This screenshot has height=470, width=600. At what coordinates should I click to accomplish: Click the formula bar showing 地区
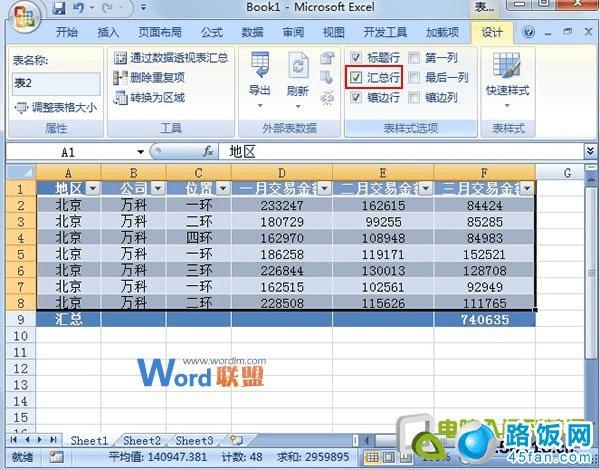pyautogui.click(x=401, y=152)
